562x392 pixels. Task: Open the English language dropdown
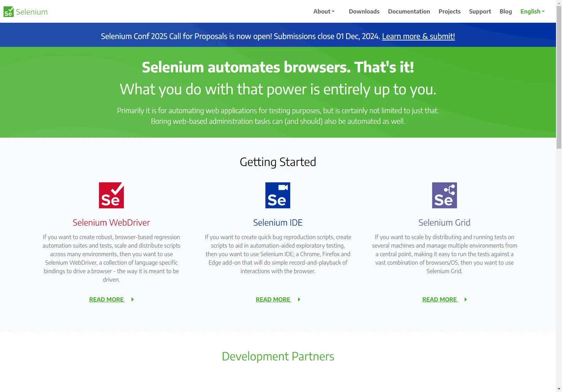coord(532,11)
